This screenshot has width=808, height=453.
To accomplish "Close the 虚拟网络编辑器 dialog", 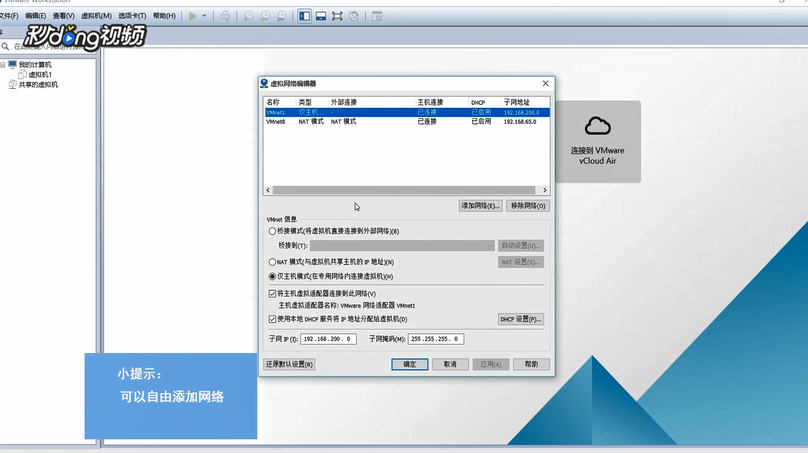I will coord(546,83).
